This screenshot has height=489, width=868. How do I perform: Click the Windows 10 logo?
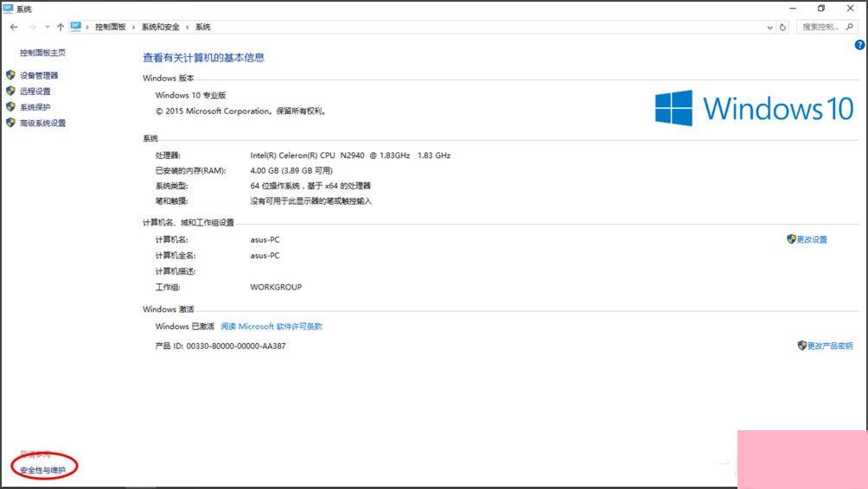(754, 108)
